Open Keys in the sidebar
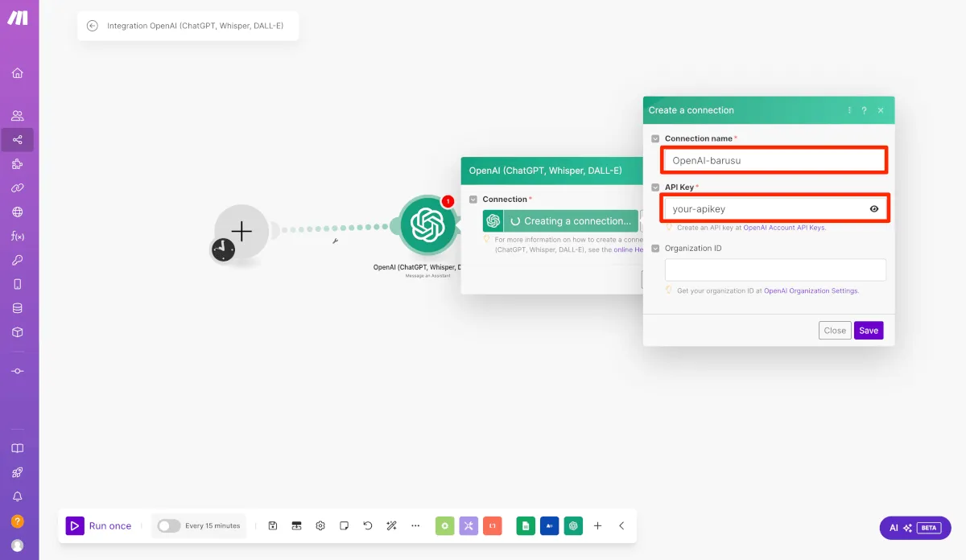 (18, 260)
